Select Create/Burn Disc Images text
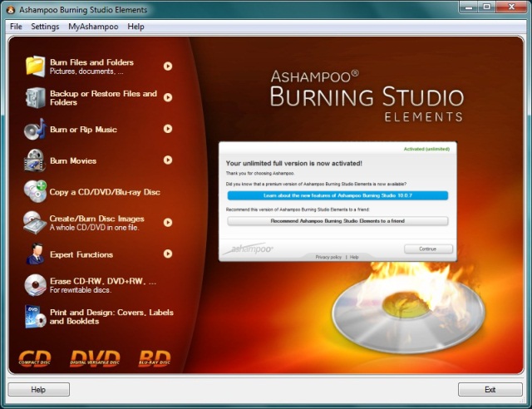 point(97,219)
